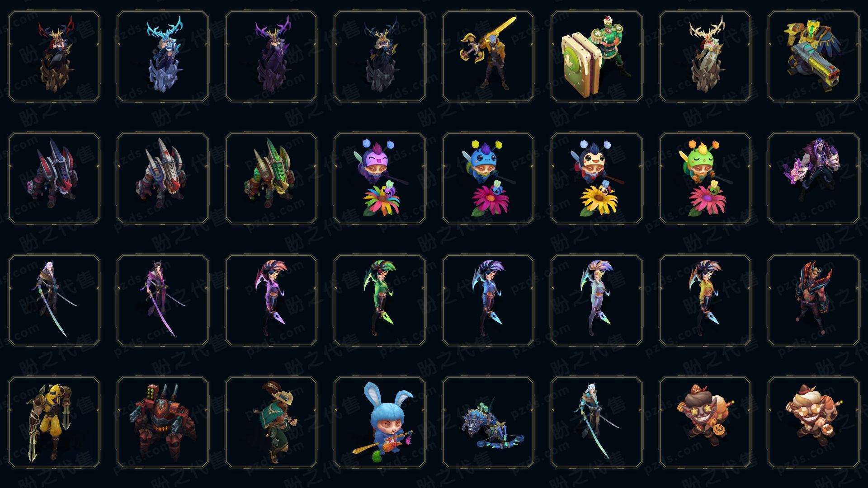Choose the purple bee hat Teemo skin

coord(380,178)
